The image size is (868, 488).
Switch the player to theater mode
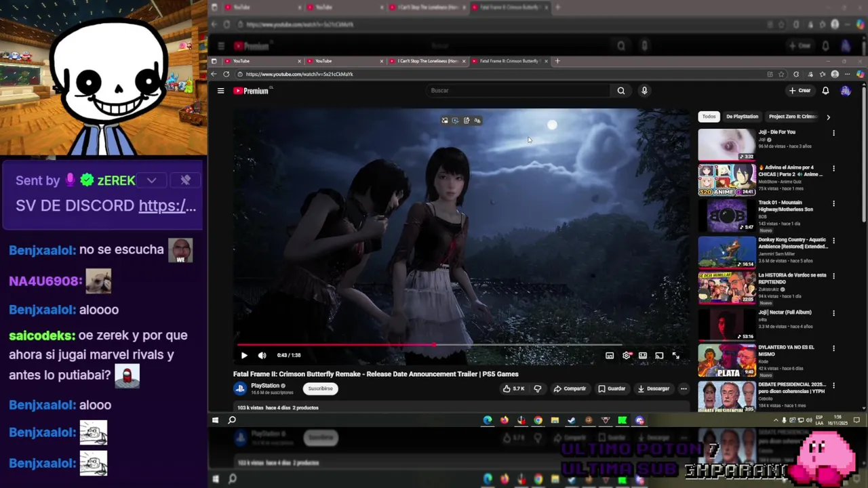[642, 355]
